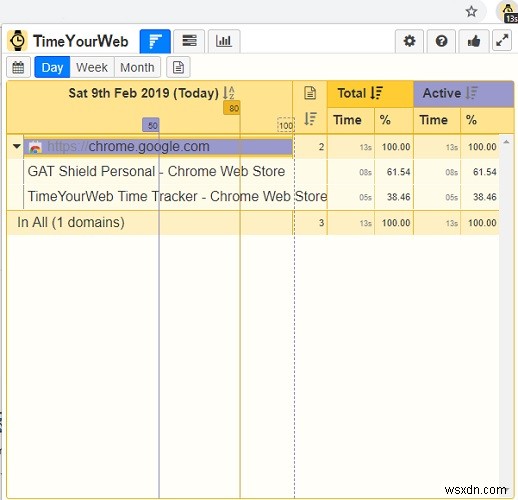
Task: Click pages document icon in table header
Action: 310,93
